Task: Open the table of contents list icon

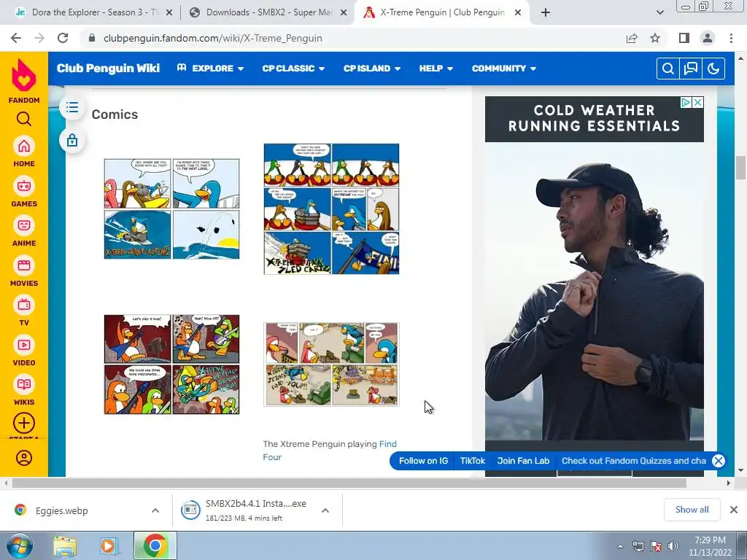Action: [x=72, y=107]
